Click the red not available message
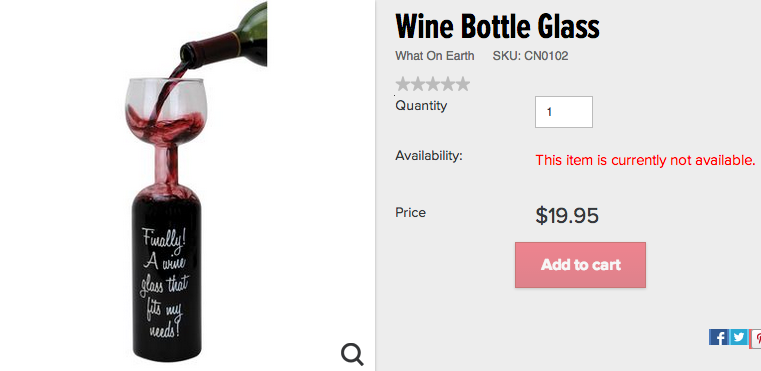761x371 pixels. [645, 160]
